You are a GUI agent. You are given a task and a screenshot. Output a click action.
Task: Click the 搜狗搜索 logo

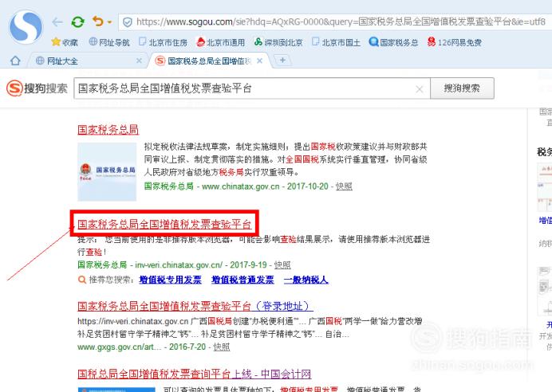tap(37, 88)
